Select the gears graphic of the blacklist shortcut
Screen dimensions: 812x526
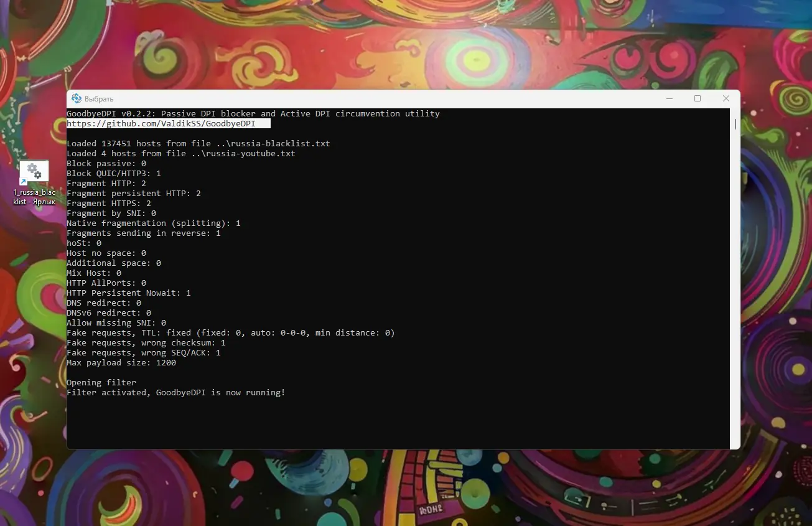[34, 171]
